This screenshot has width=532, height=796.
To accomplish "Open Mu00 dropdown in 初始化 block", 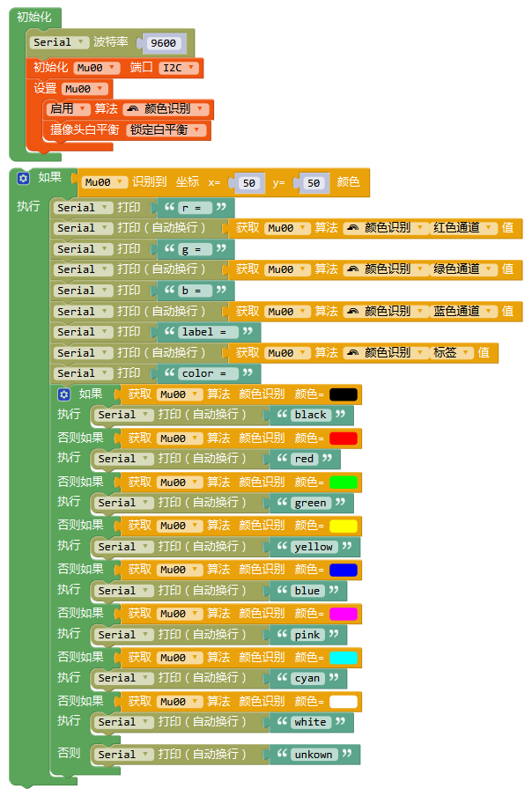I will tap(97, 68).
